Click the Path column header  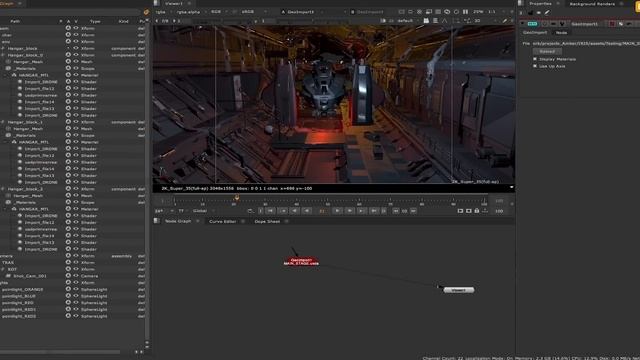15,21
